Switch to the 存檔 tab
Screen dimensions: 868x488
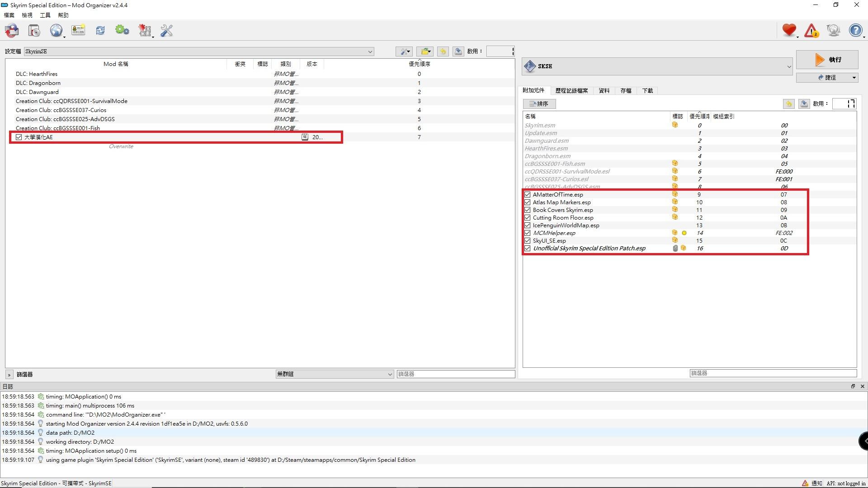point(626,91)
